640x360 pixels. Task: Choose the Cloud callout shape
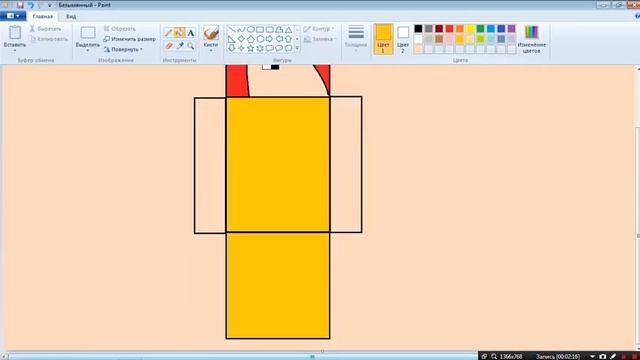289,48
